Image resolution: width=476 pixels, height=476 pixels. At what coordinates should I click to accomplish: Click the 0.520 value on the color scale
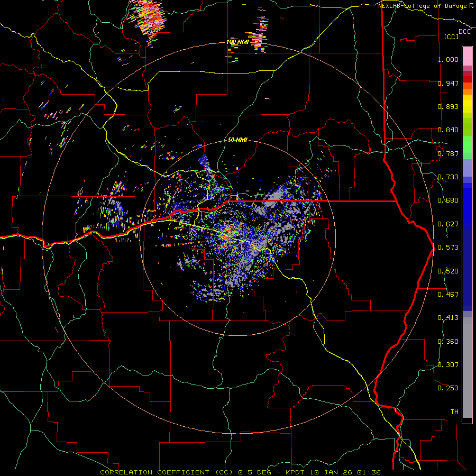pyautogui.click(x=448, y=271)
